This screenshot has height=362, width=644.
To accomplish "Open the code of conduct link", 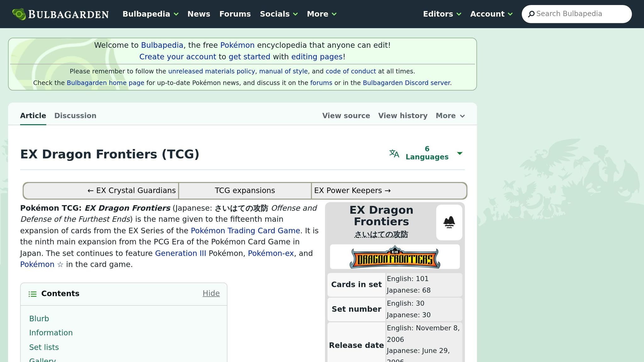I will (x=351, y=71).
